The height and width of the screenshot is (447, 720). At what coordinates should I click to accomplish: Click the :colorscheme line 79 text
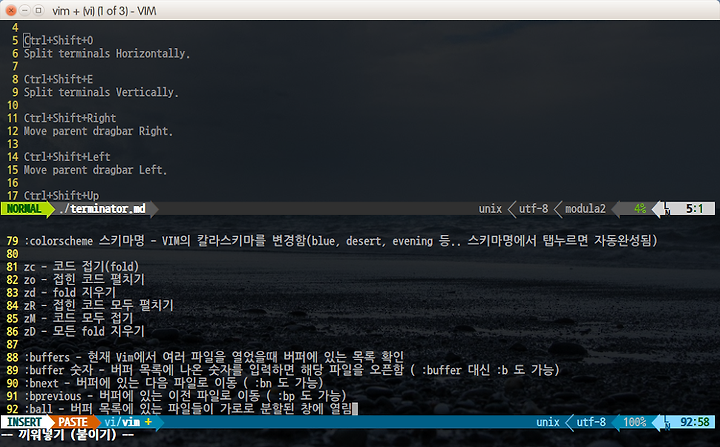(341, 241)
